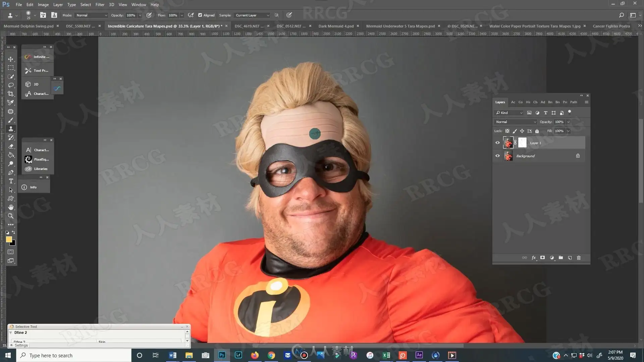Toggle lock transparent pixels
This screenshot has height=362, width=644.
click(x=507, y=131)
